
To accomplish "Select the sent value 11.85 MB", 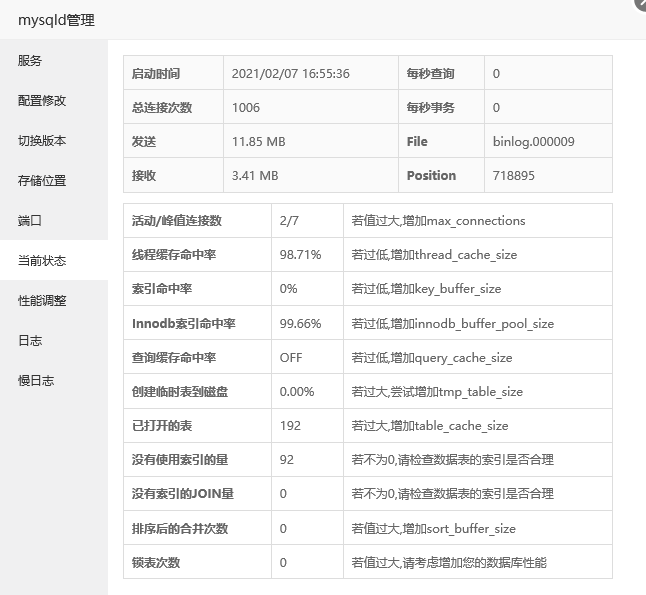I will 258,142.
